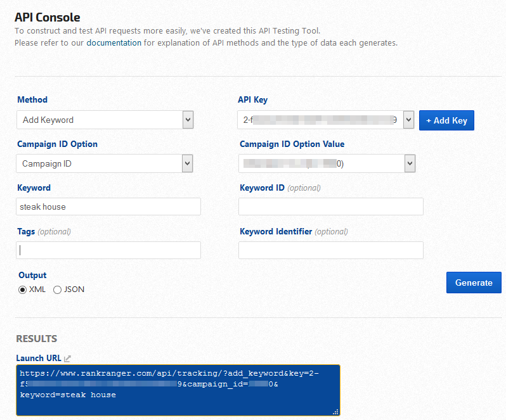506x420 pixels.
Task: Expand the Campaign ID Option dropdown
Action: 105,163
